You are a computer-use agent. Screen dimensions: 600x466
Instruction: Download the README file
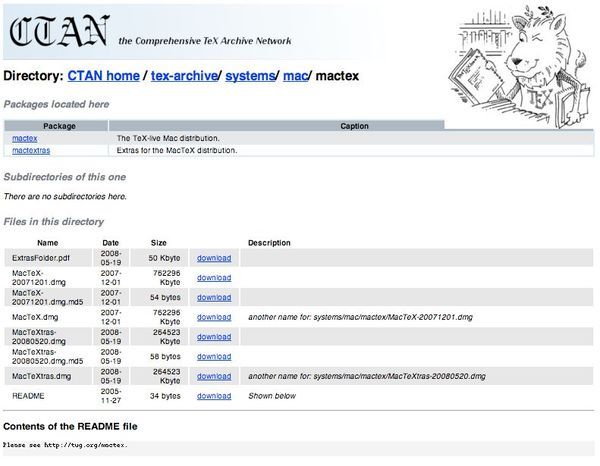[x=214, y=396]
